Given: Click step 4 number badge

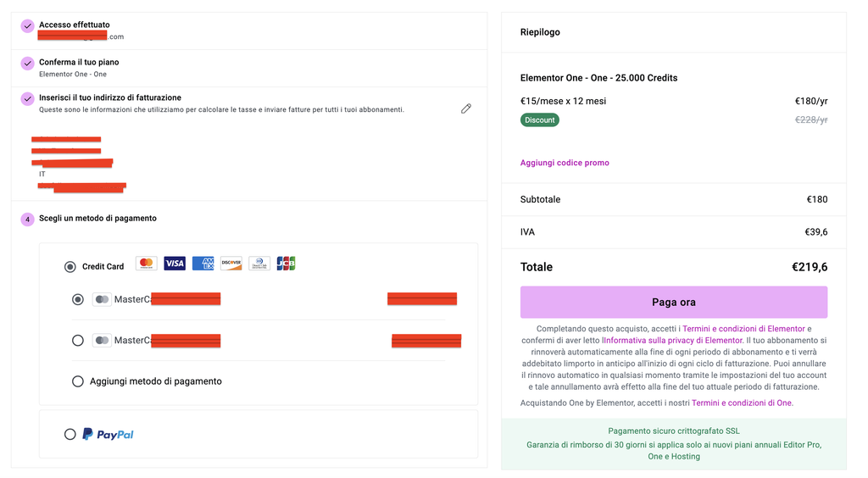Looking at the screenshot, I should coord(27,220).
